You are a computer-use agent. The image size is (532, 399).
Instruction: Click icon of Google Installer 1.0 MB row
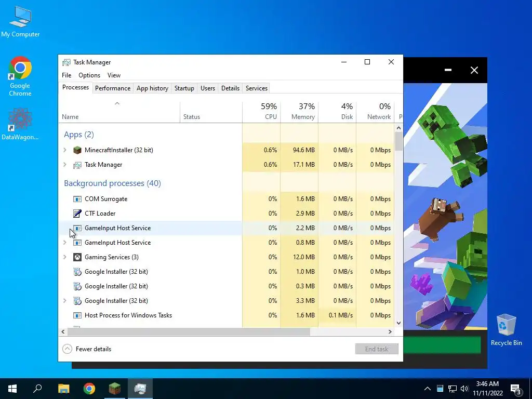click(77, 272)
